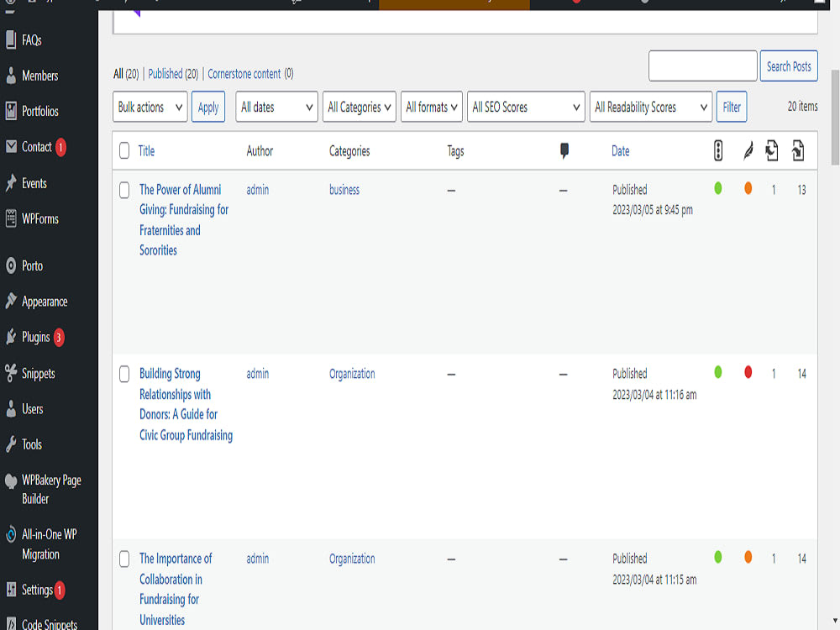This screenshot has height=630, width=840.
Task: Click the Tools wrench icon
Action: (x=11, y=444)
